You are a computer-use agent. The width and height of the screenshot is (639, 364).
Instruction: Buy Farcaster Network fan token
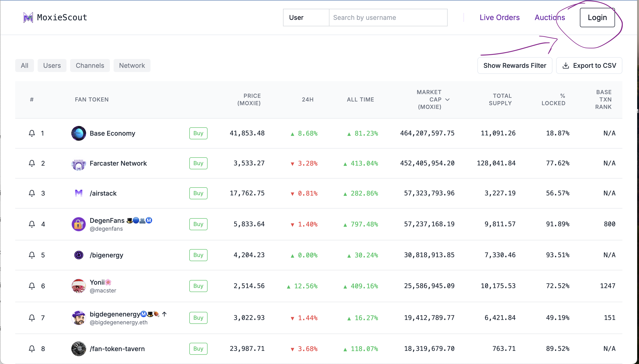coord(198,163)
